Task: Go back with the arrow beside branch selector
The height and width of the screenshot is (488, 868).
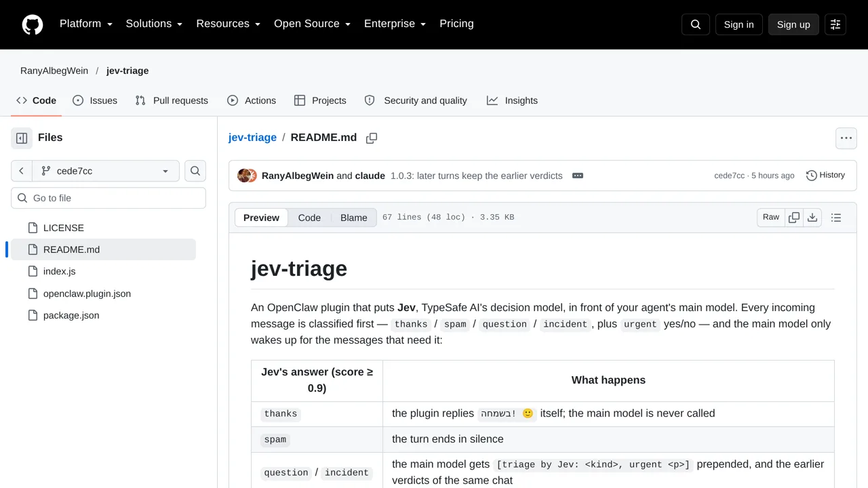Action: point(21,171)
